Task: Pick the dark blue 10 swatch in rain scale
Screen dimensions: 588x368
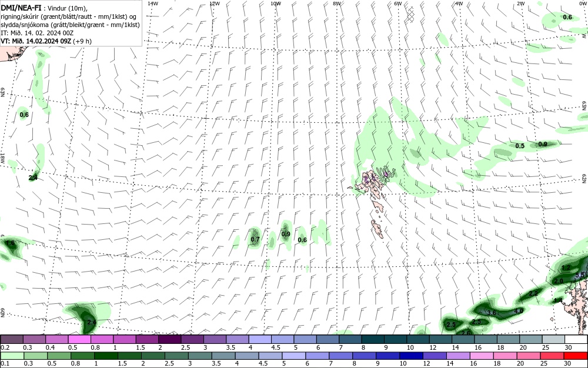Action: [x=410, y=356]
